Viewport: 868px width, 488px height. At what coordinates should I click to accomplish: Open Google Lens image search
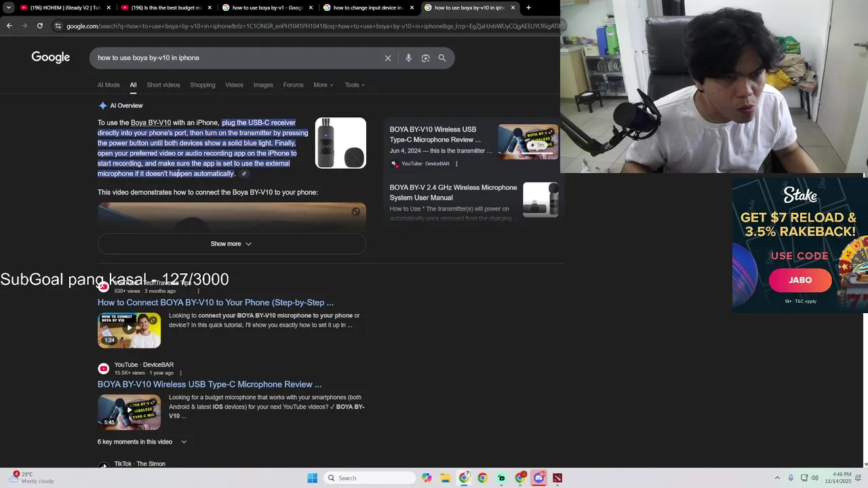(425, 58)
